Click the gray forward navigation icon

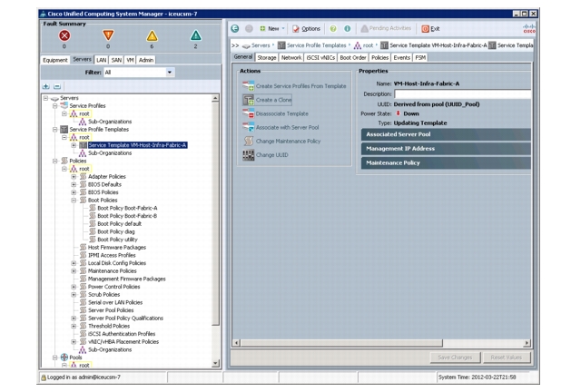pyautogui.click(x=249, y=28)
